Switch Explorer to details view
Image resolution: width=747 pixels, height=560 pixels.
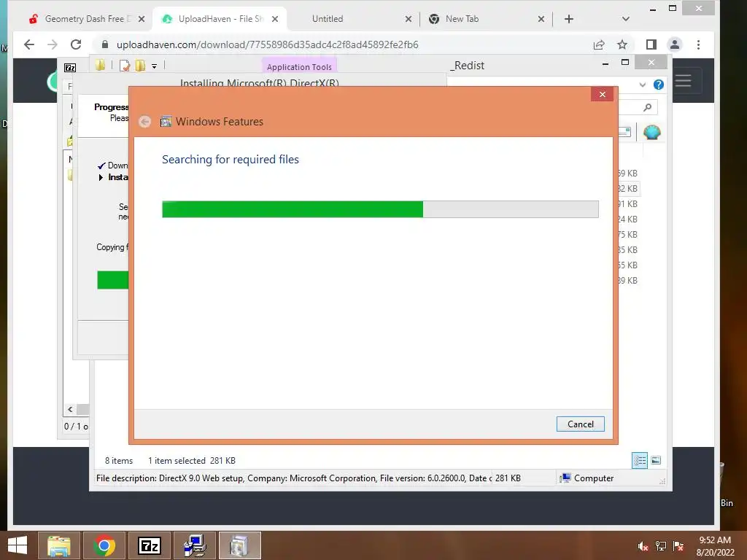coord(640,461)
